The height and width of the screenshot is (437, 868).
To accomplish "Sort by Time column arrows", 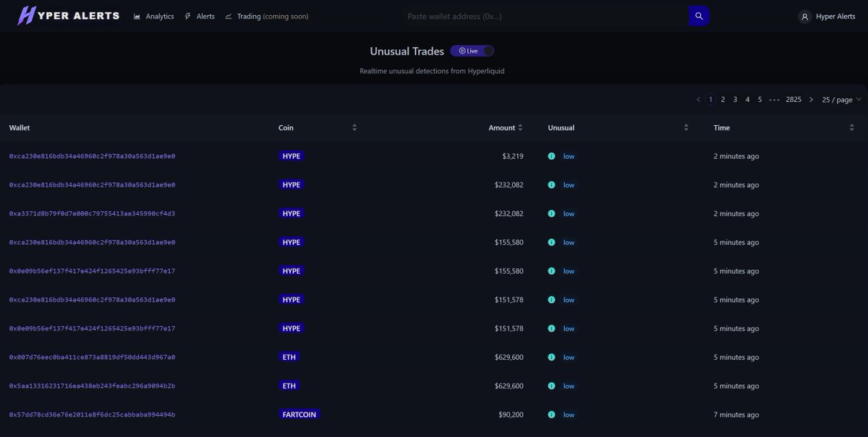I will (x=851, y=127).
